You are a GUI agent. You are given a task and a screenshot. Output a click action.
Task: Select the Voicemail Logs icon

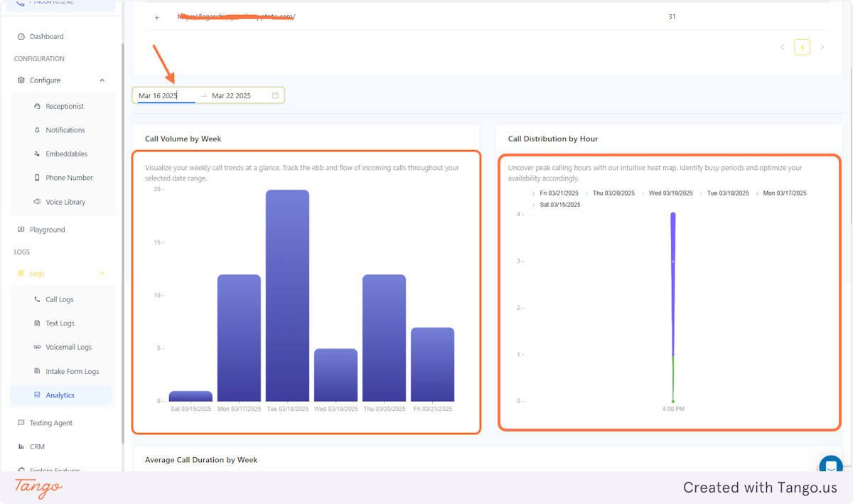point(36,347)
